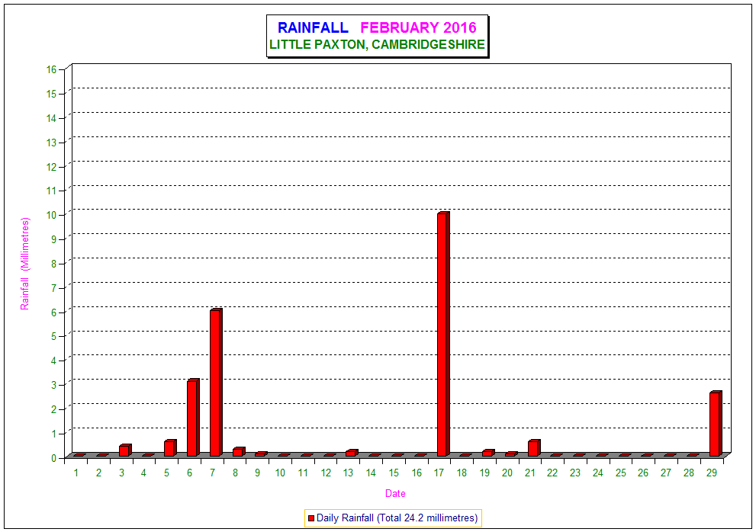Click y-axis value label '6'

pyautogui.click(x=54, y=312)
